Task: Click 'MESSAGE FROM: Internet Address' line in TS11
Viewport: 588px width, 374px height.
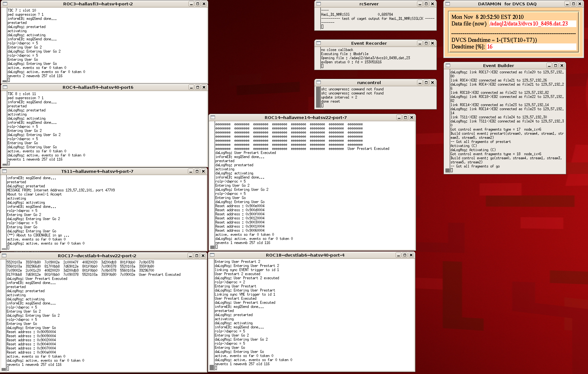Action: 61,190
